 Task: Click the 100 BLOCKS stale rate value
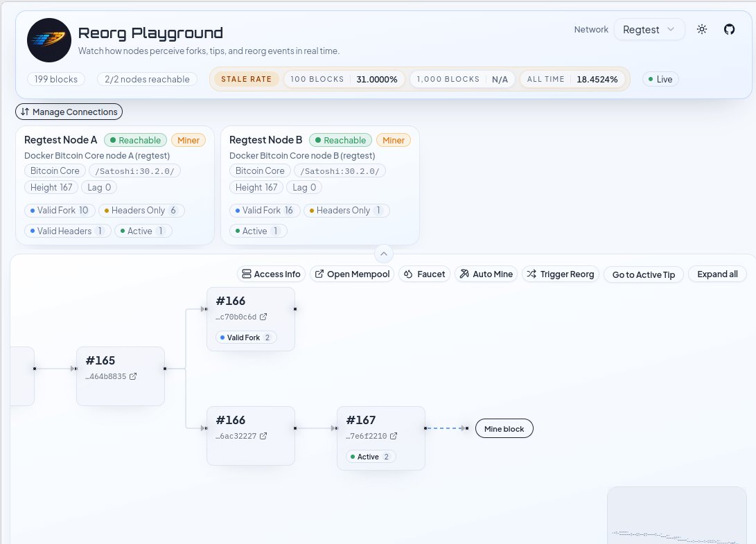(376, 80)
